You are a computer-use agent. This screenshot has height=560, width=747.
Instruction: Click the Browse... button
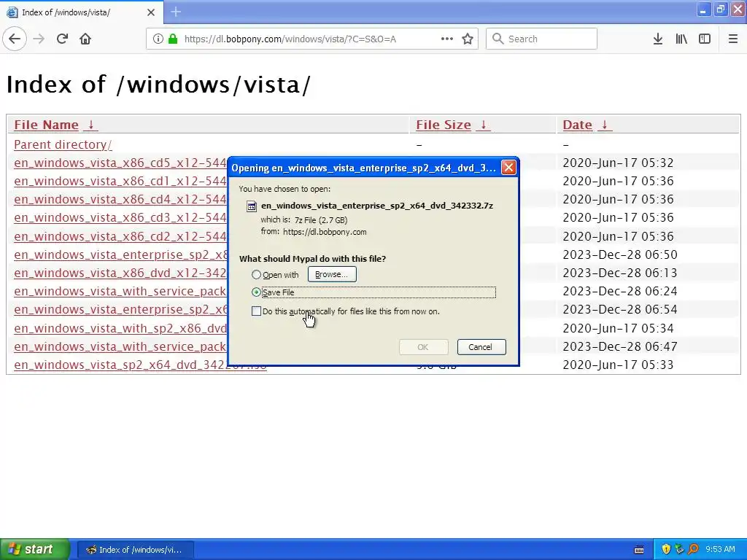click(x=332, y=274)
